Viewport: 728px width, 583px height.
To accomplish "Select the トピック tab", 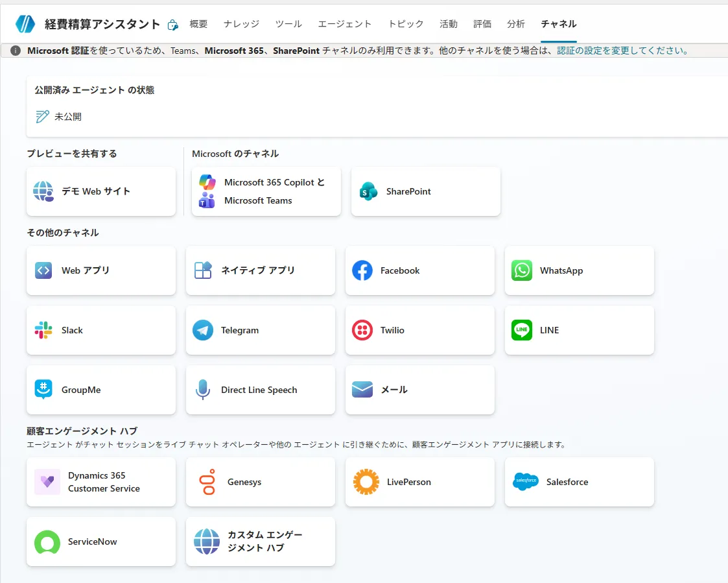I will point(406,24).
